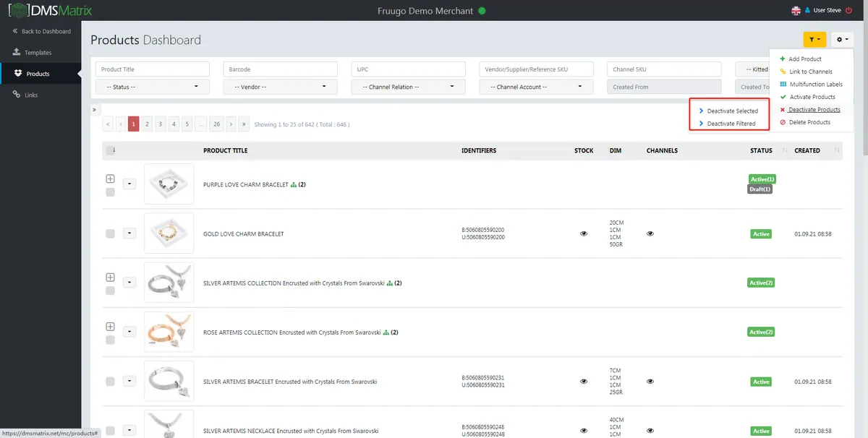Image resolution: width=868 pixels, height=438 pixels.
Task: Open the gear settings icon menu
Action: (x=842, y=40)
